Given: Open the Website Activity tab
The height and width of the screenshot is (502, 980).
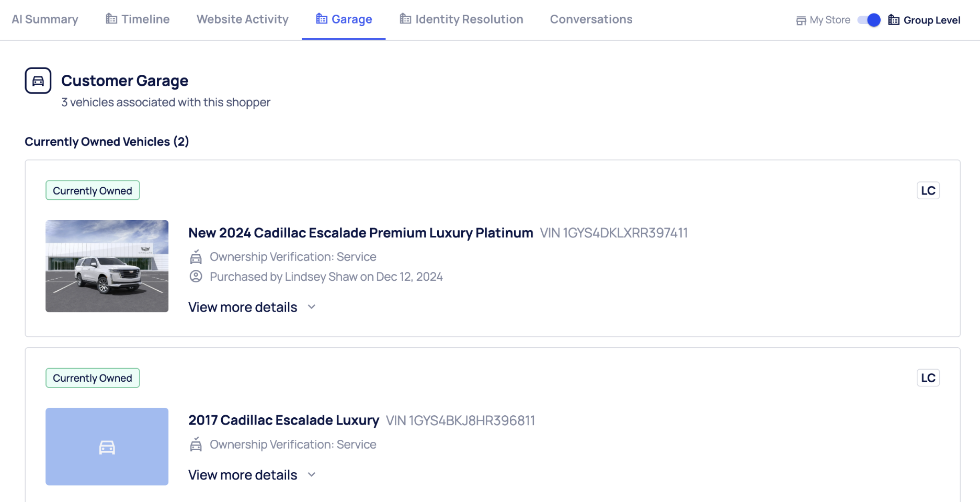Looking at the screenshot, I should coord(243,19).
